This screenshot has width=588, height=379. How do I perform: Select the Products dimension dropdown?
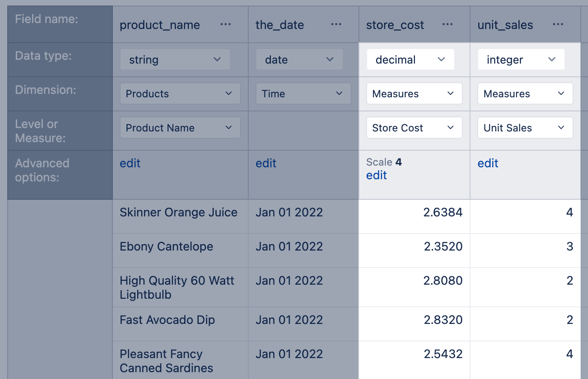point(180,94)
